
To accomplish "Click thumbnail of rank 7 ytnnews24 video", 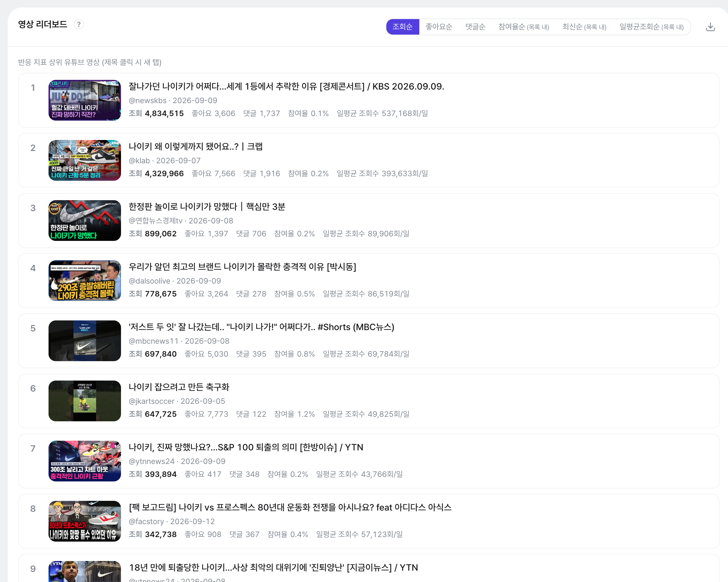I will (85, 461).
